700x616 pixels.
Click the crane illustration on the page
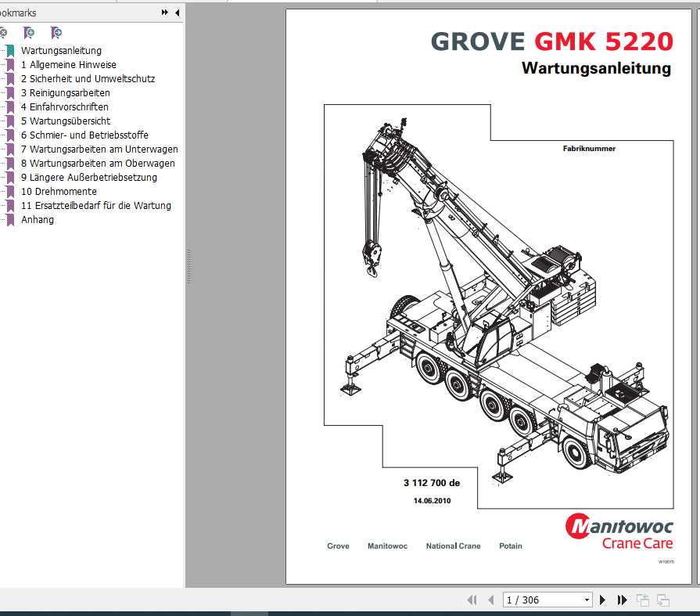click(x=505, y=302)
